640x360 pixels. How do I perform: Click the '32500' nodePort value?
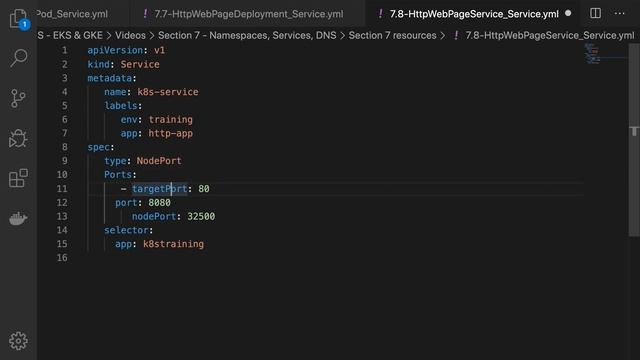[x=201, y=216]
